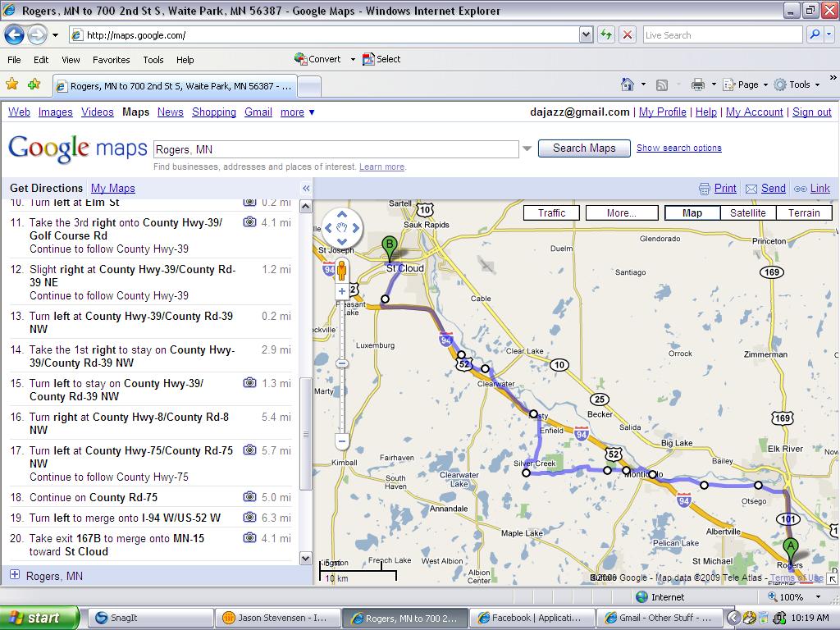Viewport: 840px width, 630px height.
Task: Click the Street View pegman icon
Action: 342,270
